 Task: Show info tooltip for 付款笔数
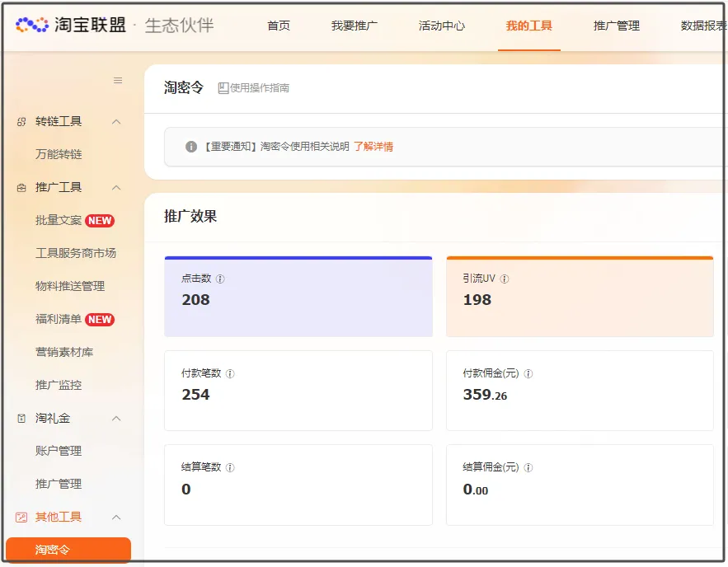click(230, 373)
